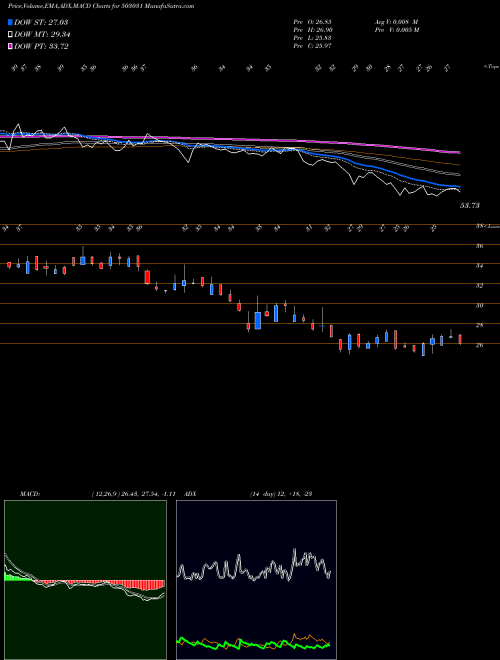
Task: Click the 'Pre O: 26.83' value
Action: 313,22
